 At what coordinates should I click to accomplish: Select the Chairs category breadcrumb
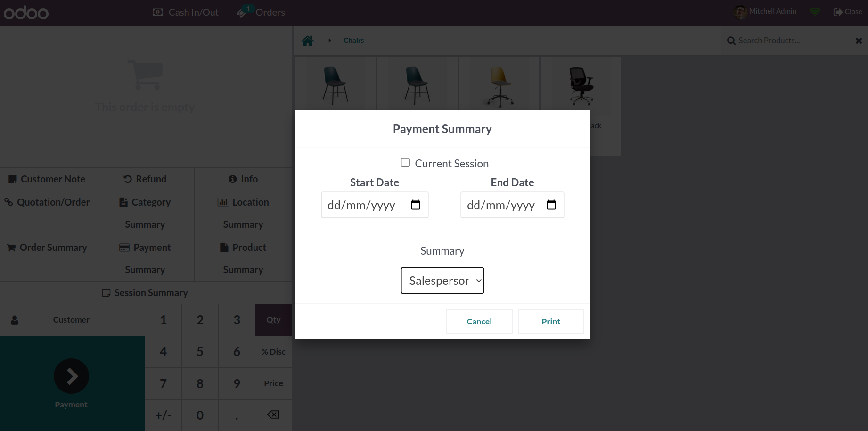pos(353,41)
